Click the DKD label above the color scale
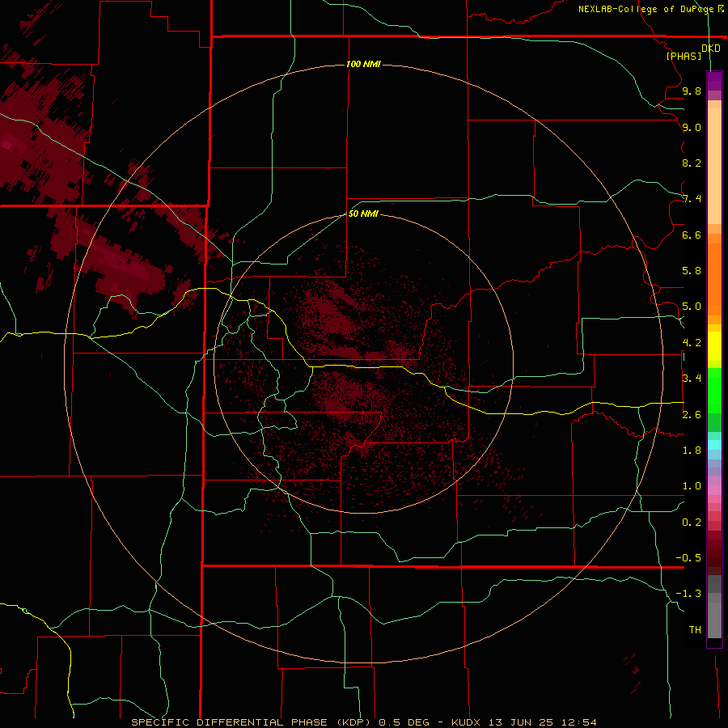The image size is (728, 728). [x=710, y=49]
